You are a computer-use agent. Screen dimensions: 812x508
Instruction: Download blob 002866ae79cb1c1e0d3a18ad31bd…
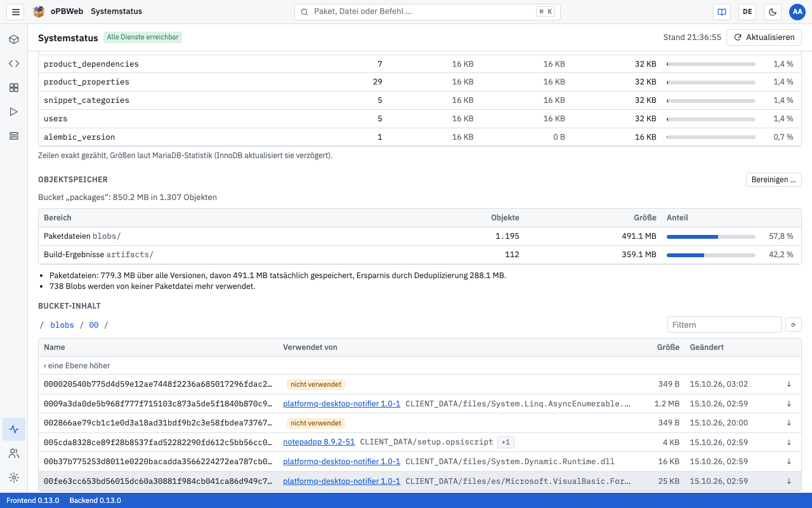[x=789, y=423]
